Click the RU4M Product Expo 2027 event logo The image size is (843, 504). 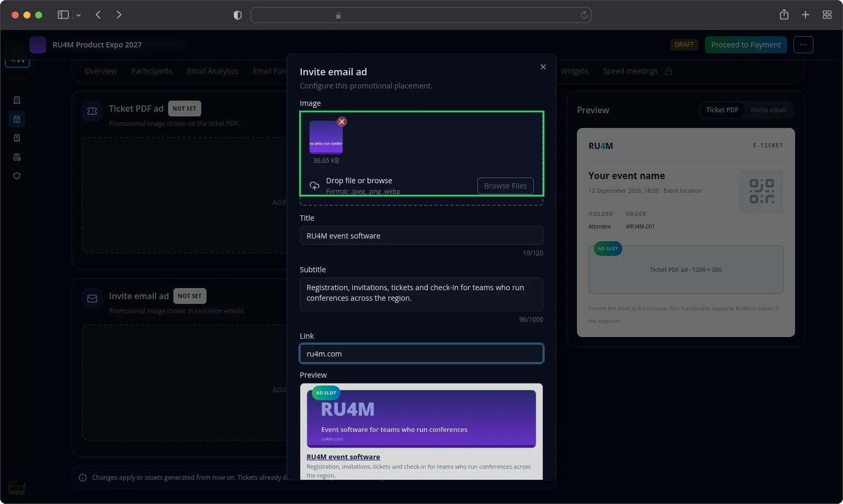pyautogui.click(x=38, y=45)
